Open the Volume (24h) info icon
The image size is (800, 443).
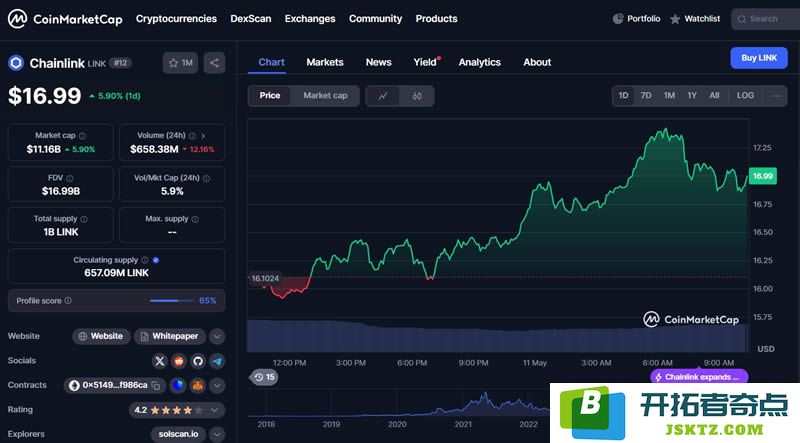(x=192, y=136)
